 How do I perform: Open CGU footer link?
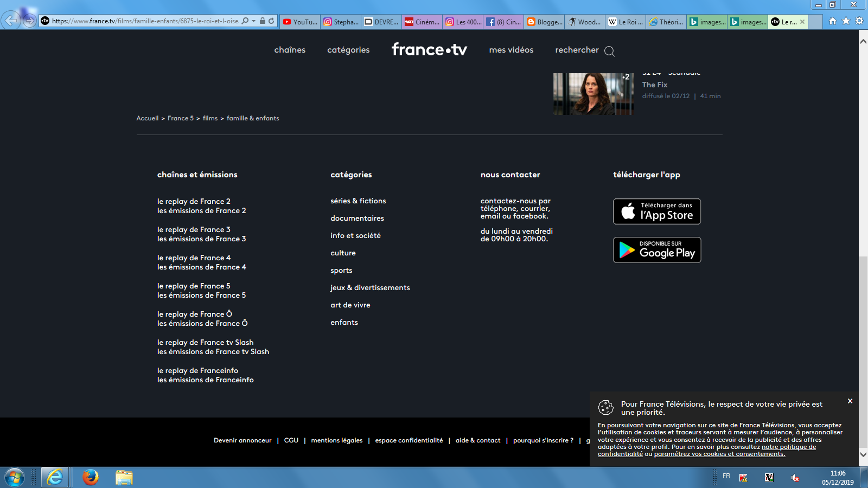click(291, 440)
